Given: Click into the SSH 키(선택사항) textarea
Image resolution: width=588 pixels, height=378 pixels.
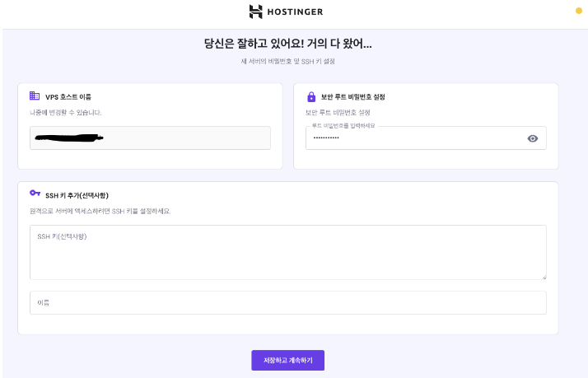Looking at the screenshot, I should (x=288, y=252).
